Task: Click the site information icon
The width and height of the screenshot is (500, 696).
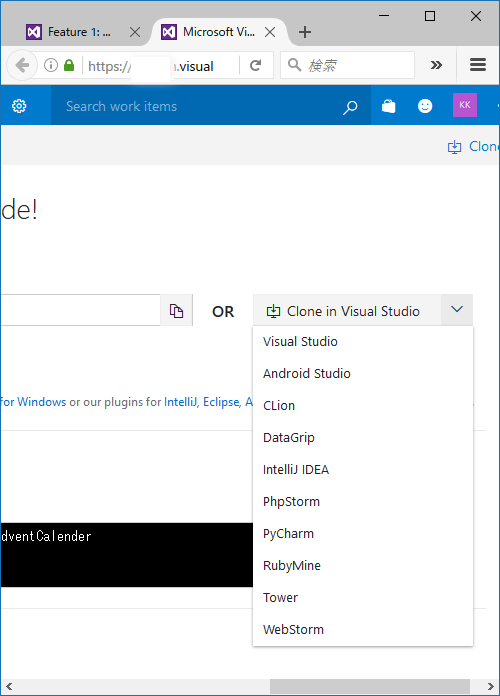Action: pos(51,65)
